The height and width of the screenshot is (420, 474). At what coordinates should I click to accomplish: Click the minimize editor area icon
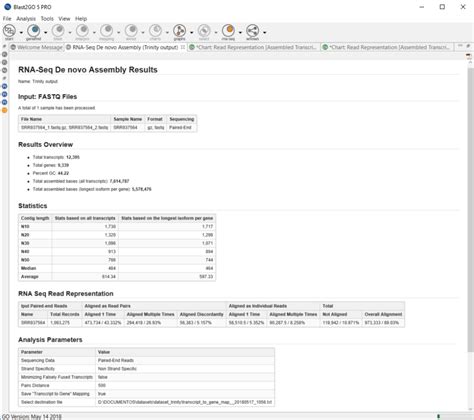point(460,46)
